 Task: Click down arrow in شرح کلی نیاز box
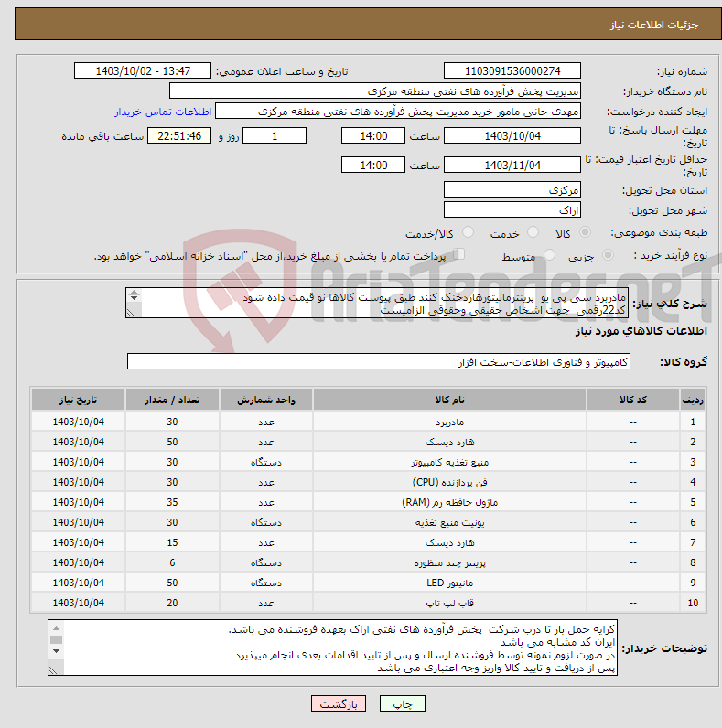click(135, 297)
